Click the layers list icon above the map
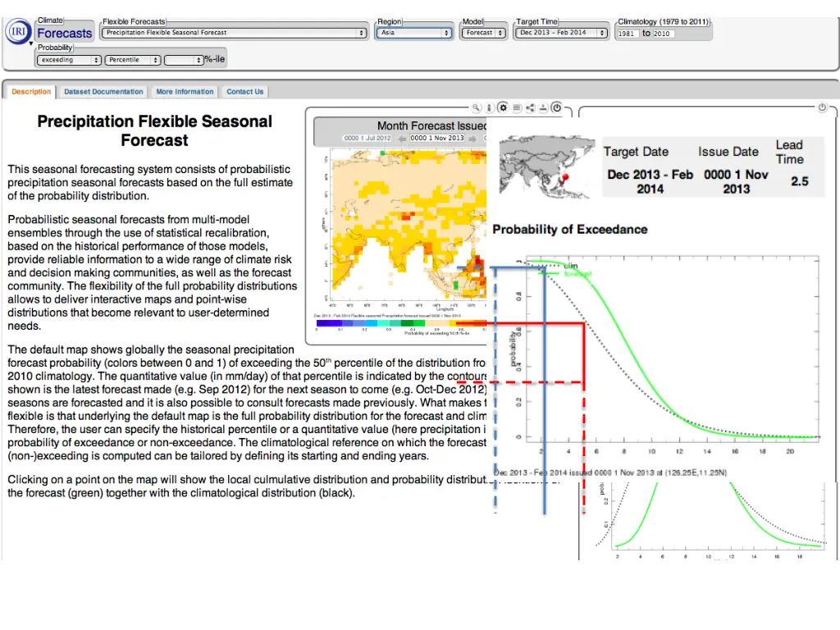Screen dimensions: 840x630 pos(517,107)
